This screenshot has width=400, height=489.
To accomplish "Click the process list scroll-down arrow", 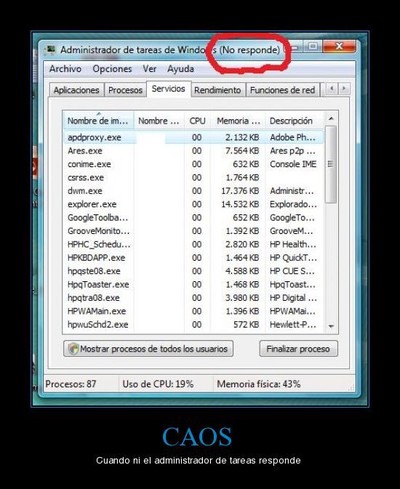I will pos(331,326).
